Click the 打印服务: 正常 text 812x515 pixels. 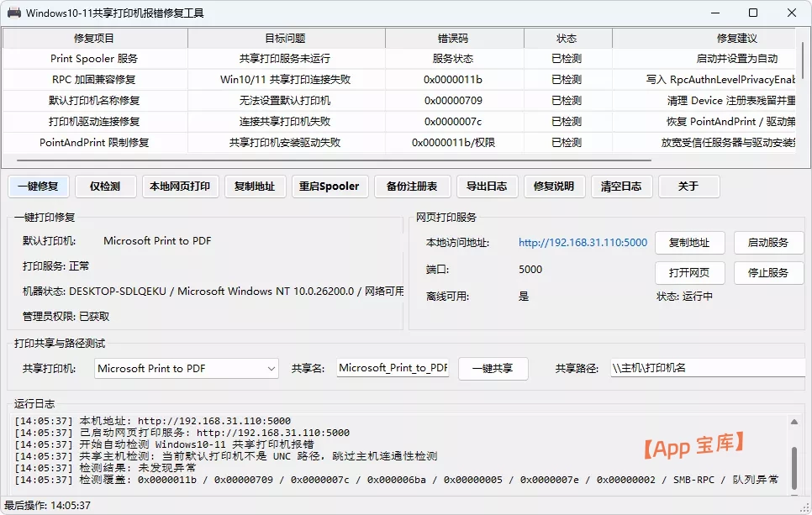[56, 266]
